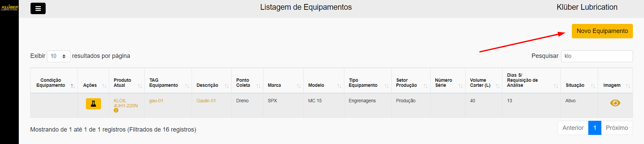This screenshot has height=144, width=644.
Task: Click the info icon under KLOIL product
Action: (x=116, y=110)
